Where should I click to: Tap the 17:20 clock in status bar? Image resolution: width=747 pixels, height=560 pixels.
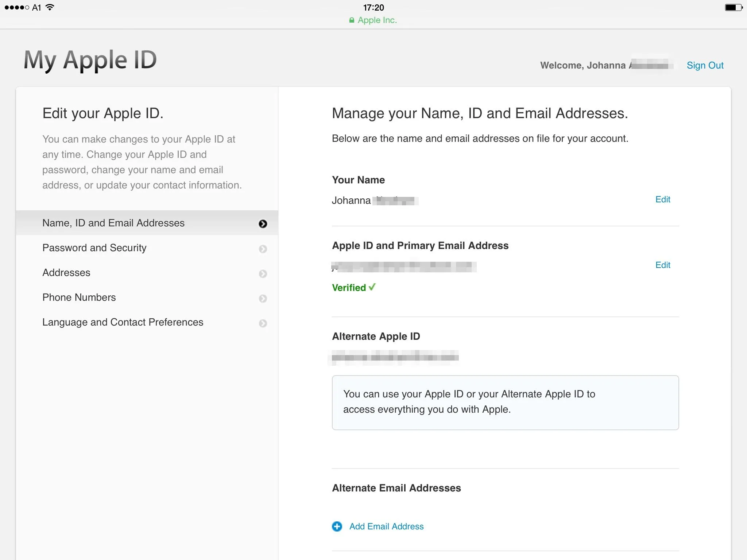click(x=373, y=7)
